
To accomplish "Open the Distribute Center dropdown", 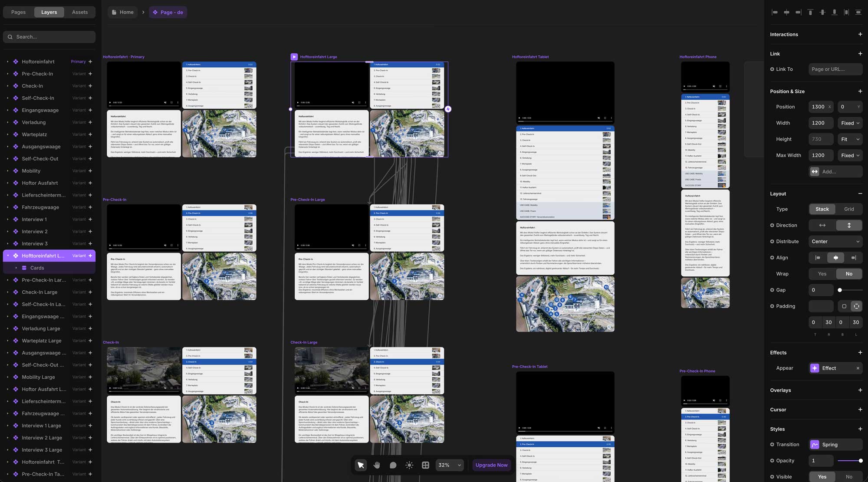I will pyautogui.click(x=835, y=242).
